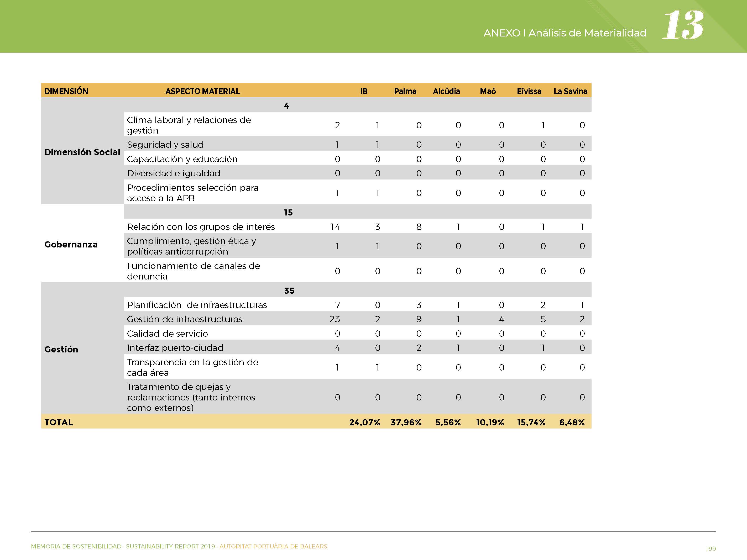This screenshot has width=747, height=560.
Task: Click 'Transparencia en la gestión de cada área'
Action: click(x=192, y=367)
